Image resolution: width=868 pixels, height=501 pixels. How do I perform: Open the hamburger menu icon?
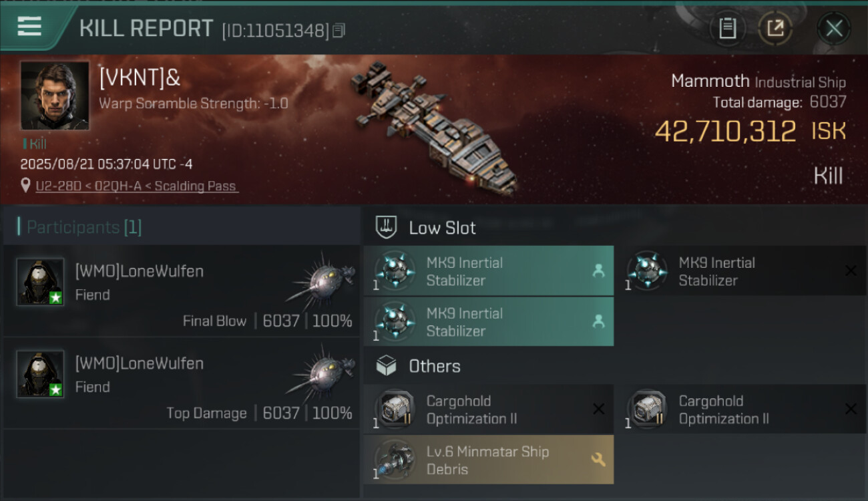point(30,27)
